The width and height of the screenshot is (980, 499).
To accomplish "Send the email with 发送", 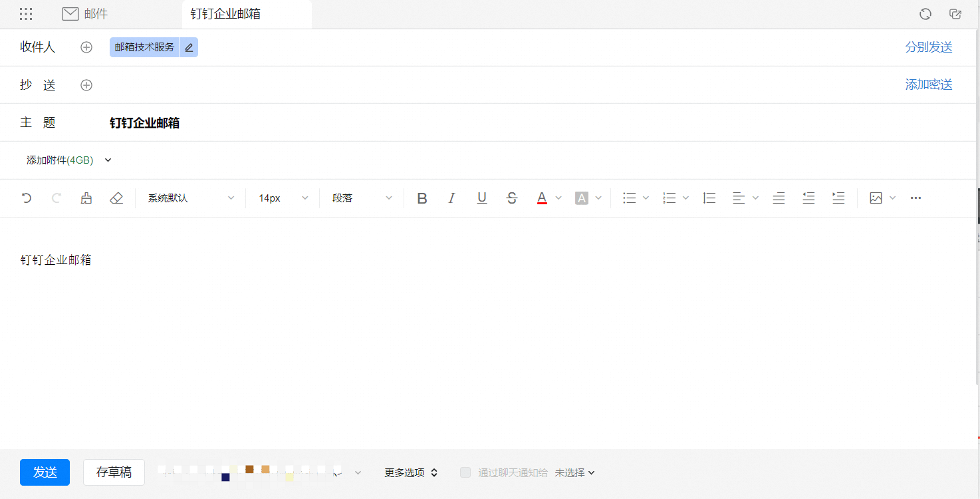I will coord(45,472).
